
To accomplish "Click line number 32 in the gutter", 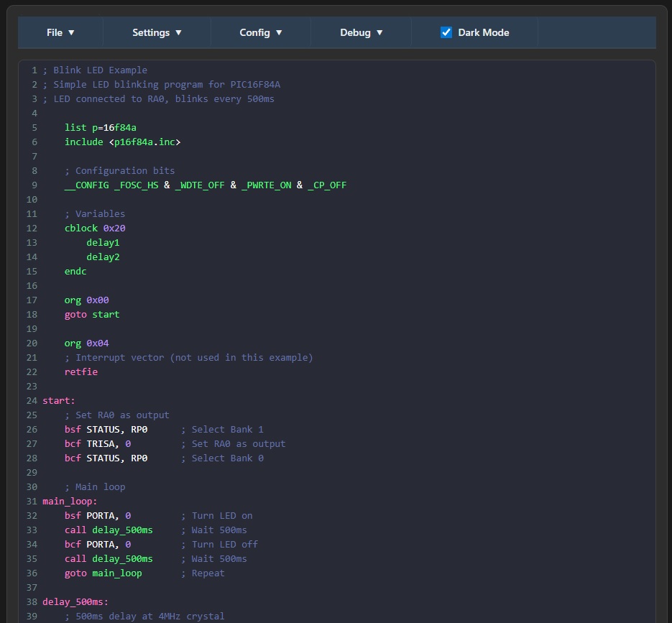I will coord(32,515).
